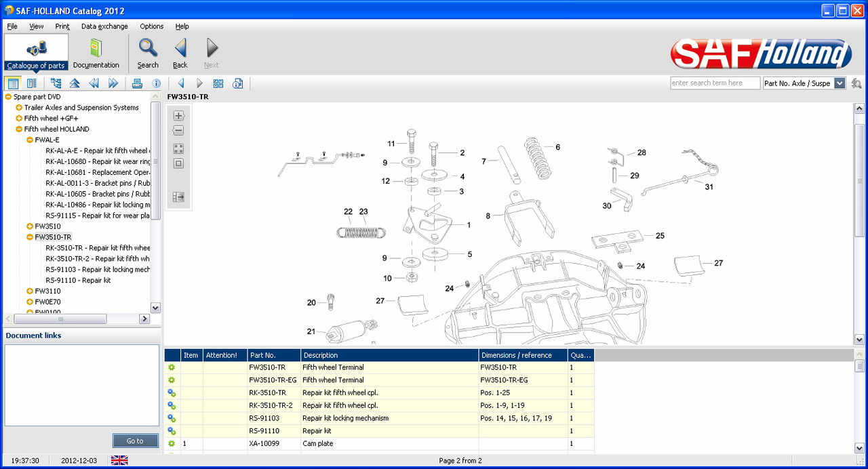
Task: Open the Print menu
Action: pos(62,26)
